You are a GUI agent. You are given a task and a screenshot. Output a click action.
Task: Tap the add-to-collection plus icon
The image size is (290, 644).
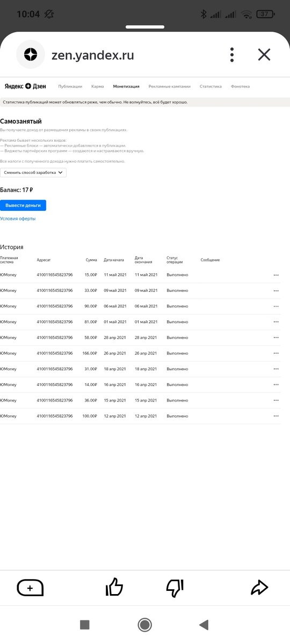click(x=30, y=588)
